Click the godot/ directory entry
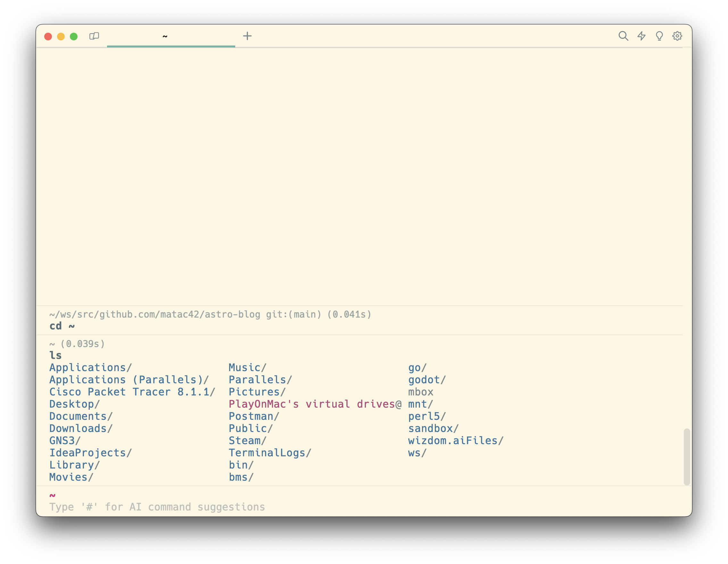The image size is (728, 564). pos(427,380)
